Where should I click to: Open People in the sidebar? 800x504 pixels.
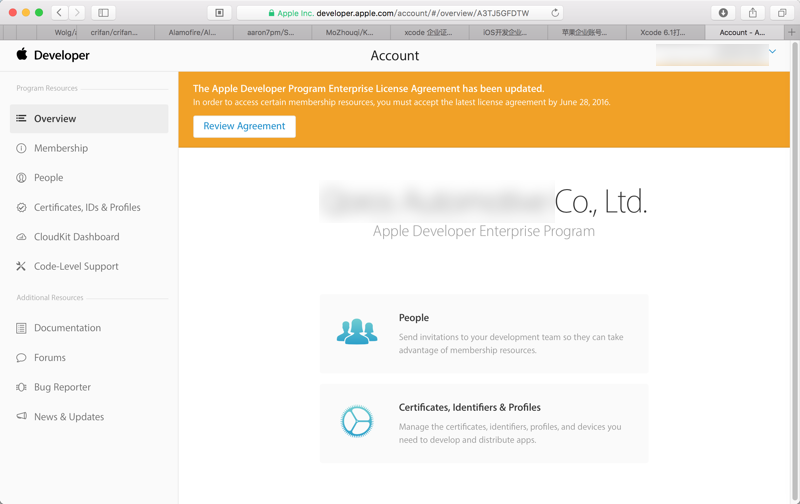(48, 178)
